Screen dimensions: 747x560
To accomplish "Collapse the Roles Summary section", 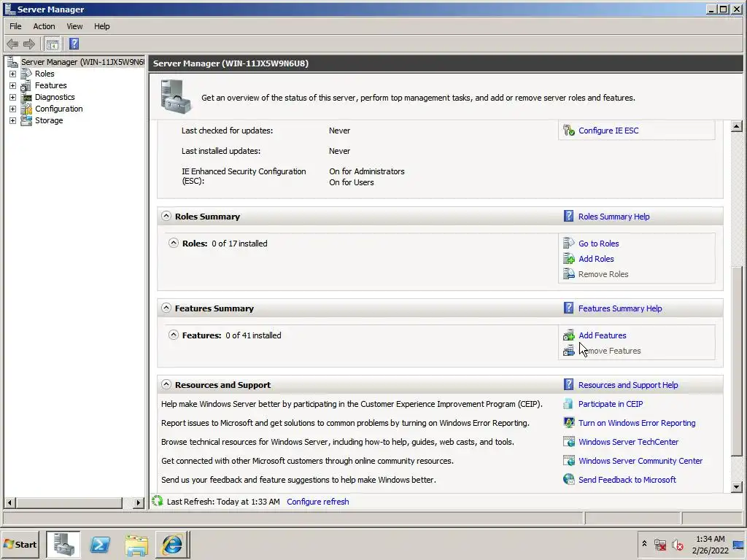I will click(x=166, y=216).
